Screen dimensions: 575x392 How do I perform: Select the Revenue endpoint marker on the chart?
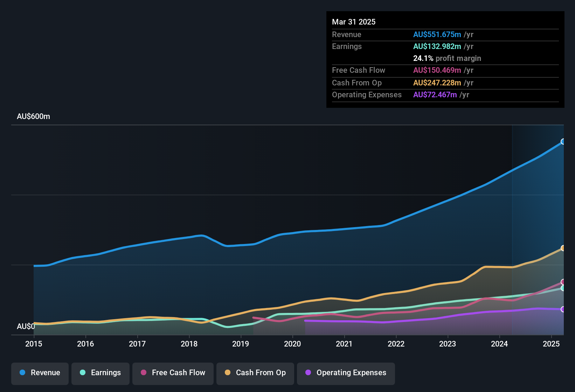click(x=563, y=142)
